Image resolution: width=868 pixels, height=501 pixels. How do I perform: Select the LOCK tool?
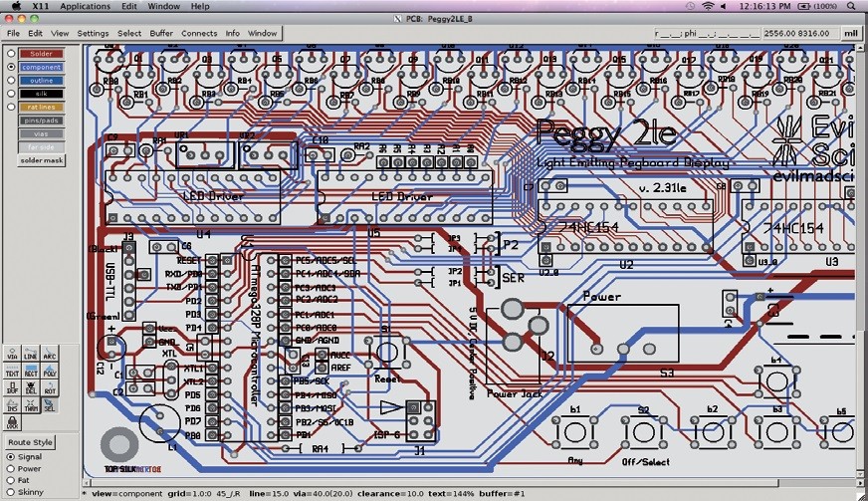tap(12, 423)
